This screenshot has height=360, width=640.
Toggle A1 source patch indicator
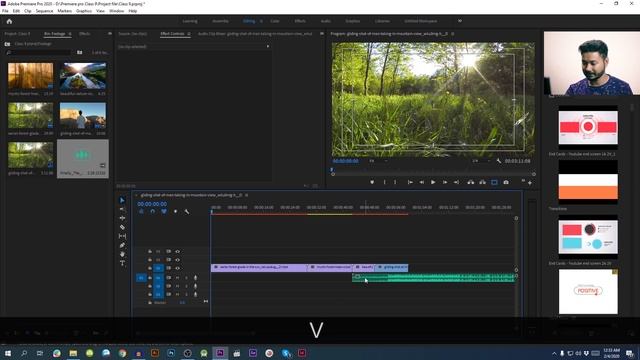pyautogui.click(x=141, y=278)
